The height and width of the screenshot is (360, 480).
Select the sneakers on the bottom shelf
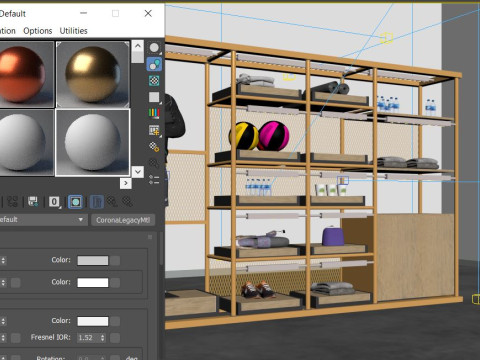click(x=258, y=290)
